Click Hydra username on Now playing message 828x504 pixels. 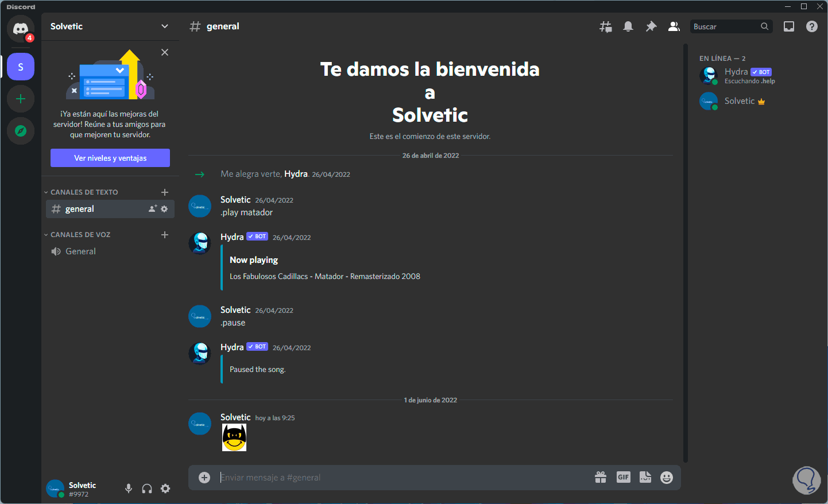tap(232, 237)
